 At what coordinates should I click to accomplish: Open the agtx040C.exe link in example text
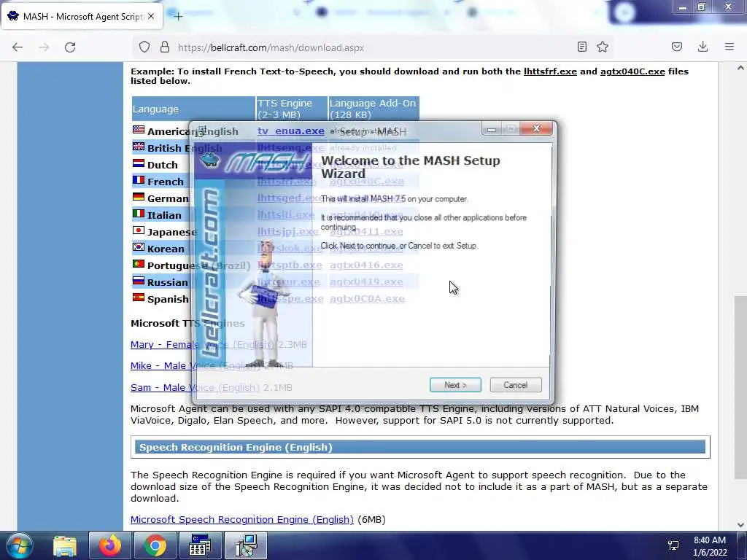632,71
